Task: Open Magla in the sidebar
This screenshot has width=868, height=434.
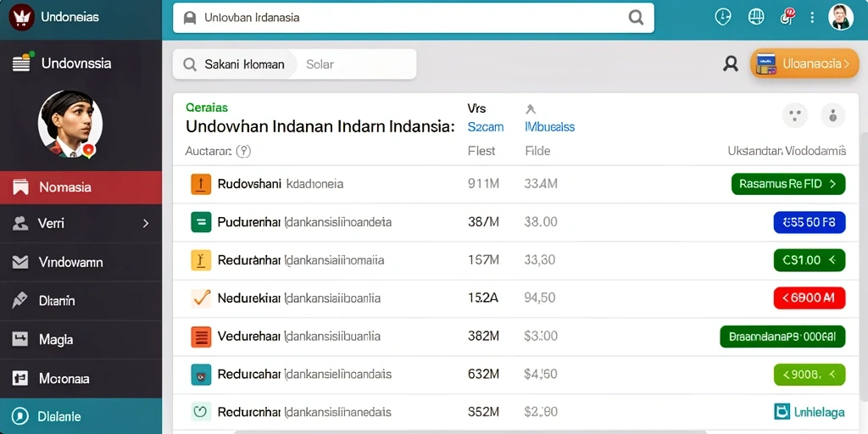Action: (x=81, y=339)
